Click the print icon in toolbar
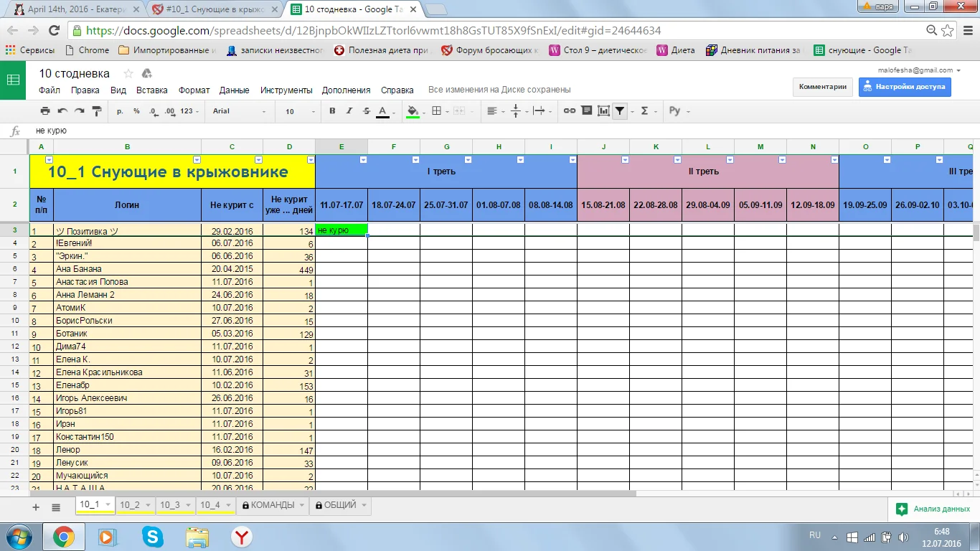 click(x=45, y=111)
